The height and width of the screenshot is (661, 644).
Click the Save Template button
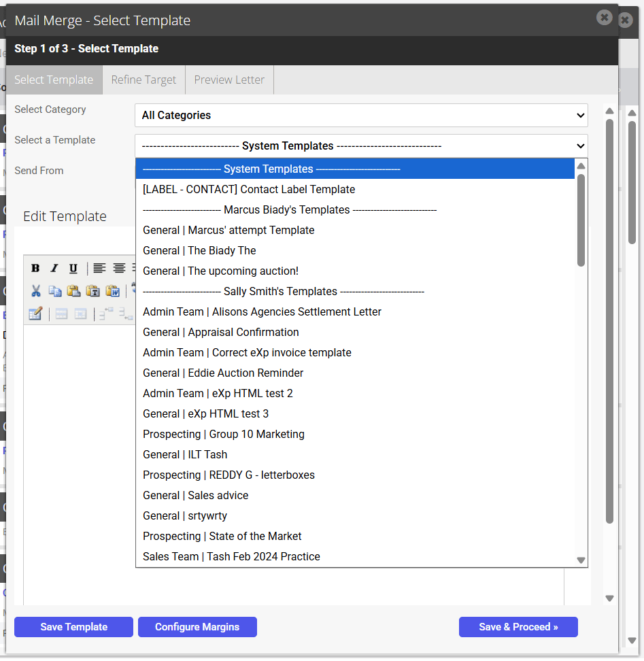[73, 627]
